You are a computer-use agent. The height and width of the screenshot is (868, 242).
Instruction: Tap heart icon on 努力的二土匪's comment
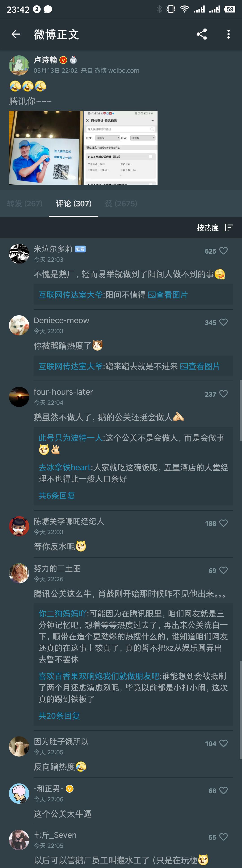223,570
